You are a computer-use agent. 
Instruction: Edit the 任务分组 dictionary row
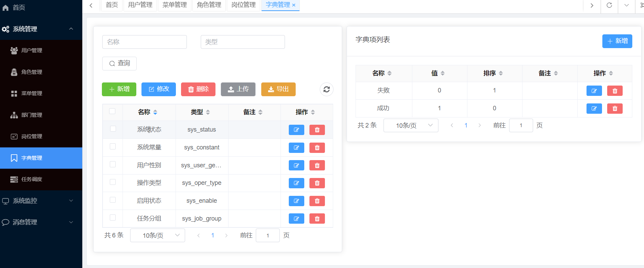(x=296, y=219)
